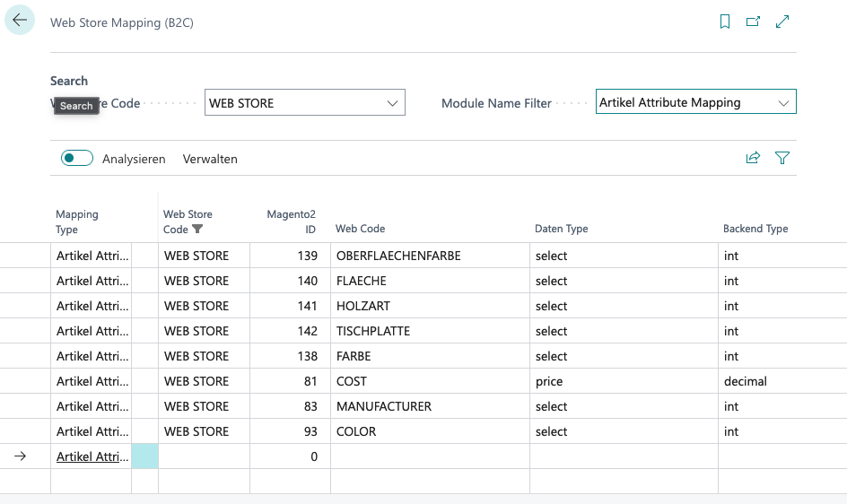Click Magento2 ID 83 cell
This screenshot has height=504, width=847.
(x=290, y=406)
